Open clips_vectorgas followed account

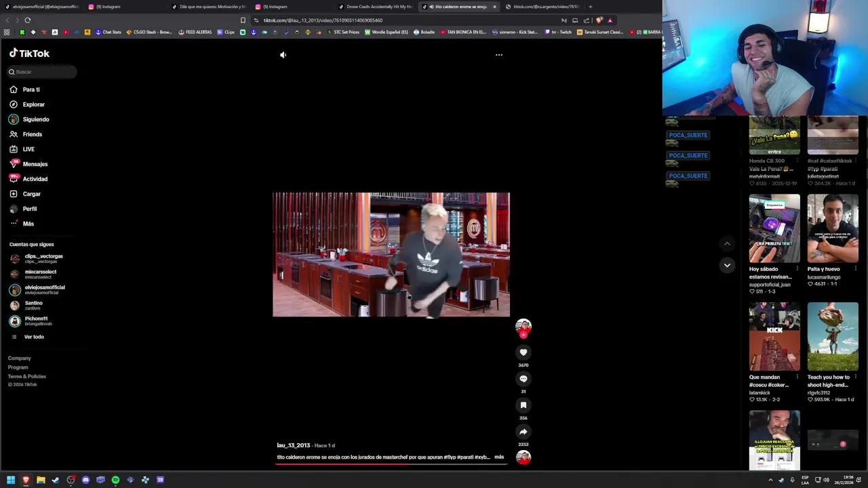[43, 258]
